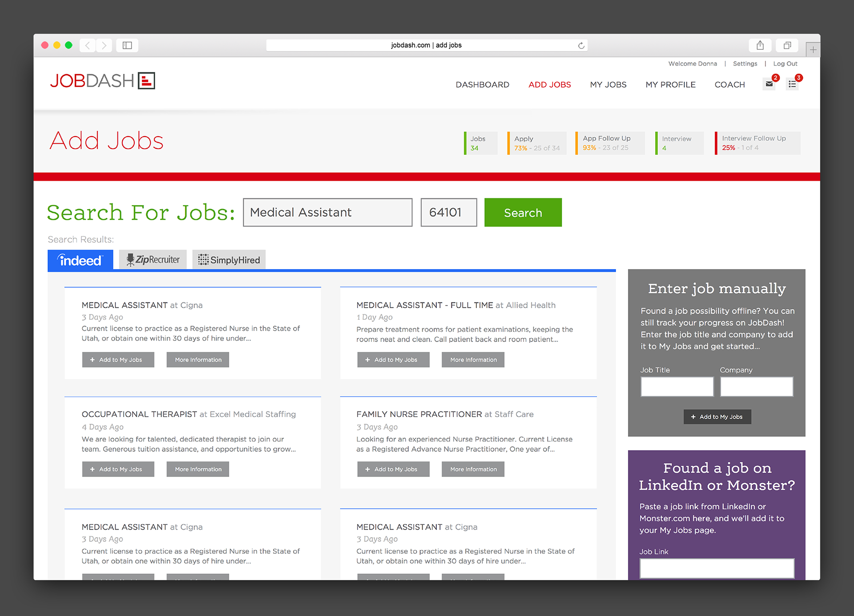Open Medical Assistant - Full Time title
The height and width of the screenshot is (616, 854).
point(425,305)
